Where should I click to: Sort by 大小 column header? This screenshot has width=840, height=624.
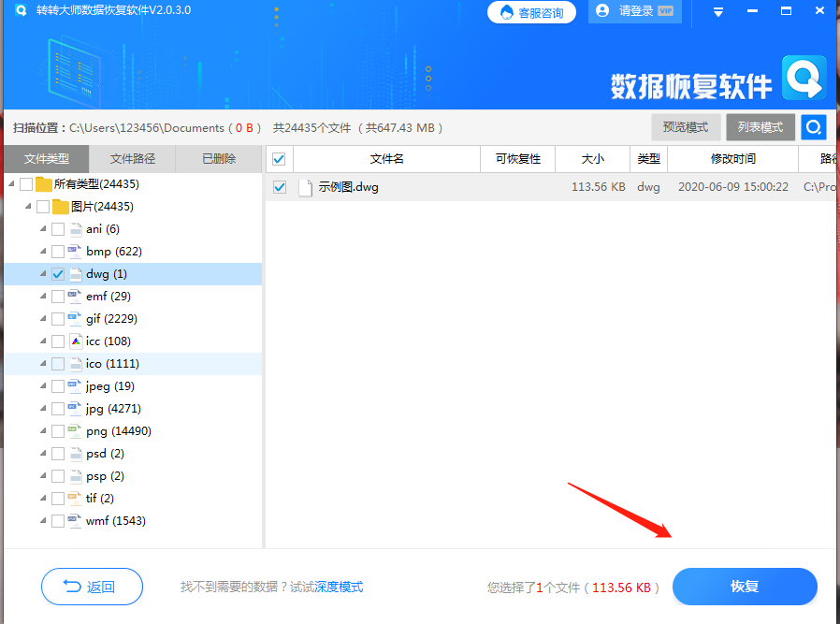pyautogui.click(x=592, y=159)
